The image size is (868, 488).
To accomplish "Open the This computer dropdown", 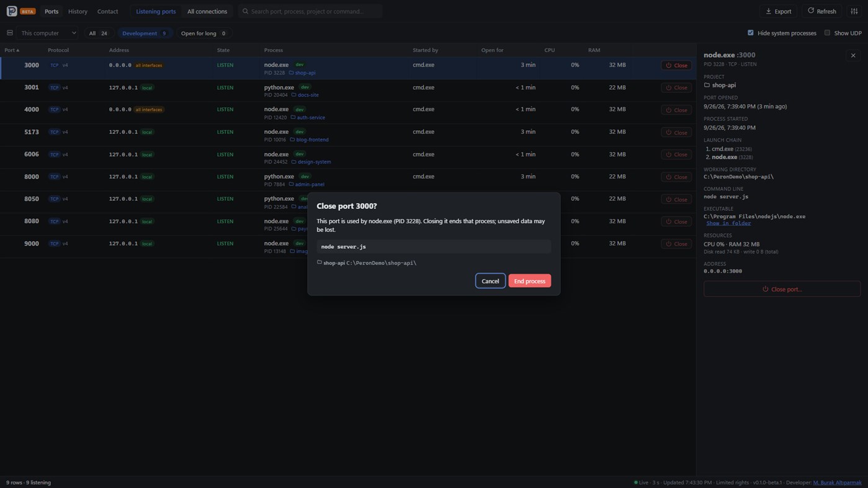I will 48,33.
